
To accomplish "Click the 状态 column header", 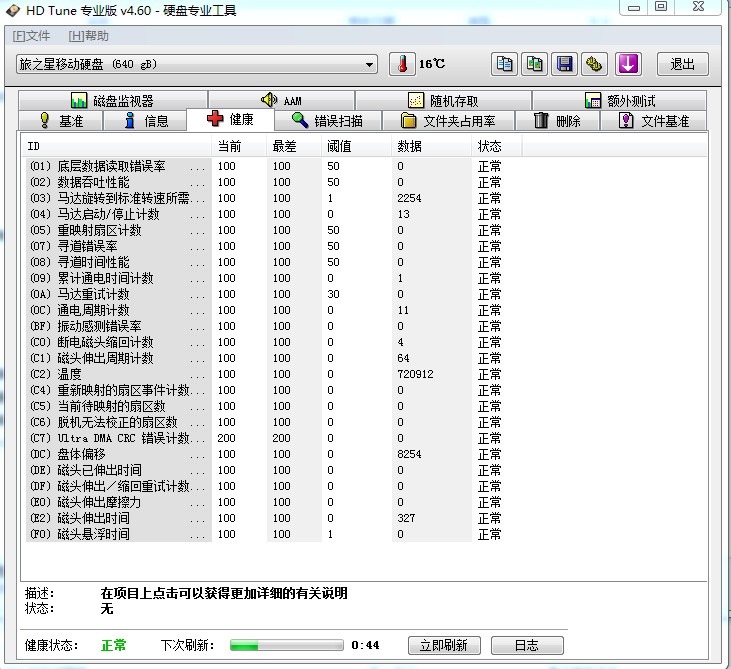I will point(496,146).
